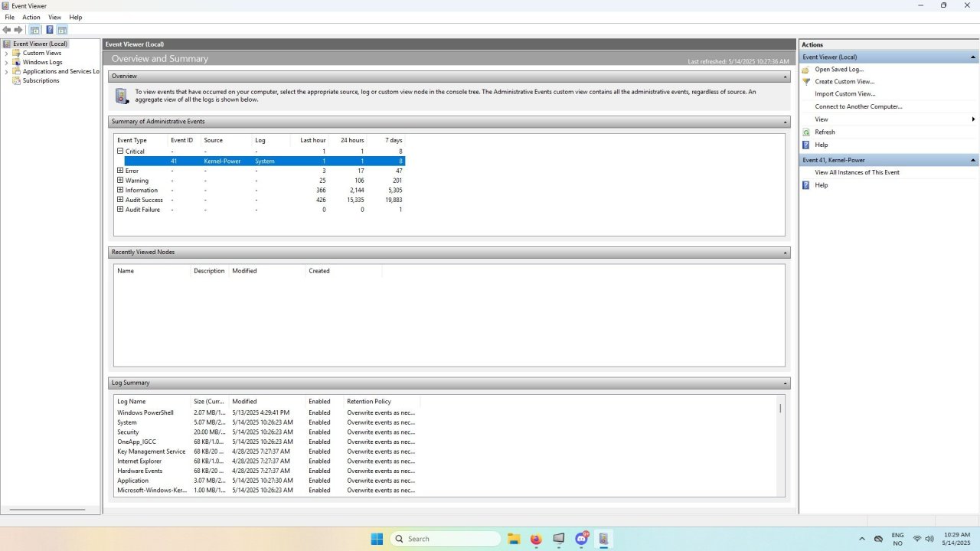
Task: Click the Refresh icon in the Actions pane
Action: point(807,132)
